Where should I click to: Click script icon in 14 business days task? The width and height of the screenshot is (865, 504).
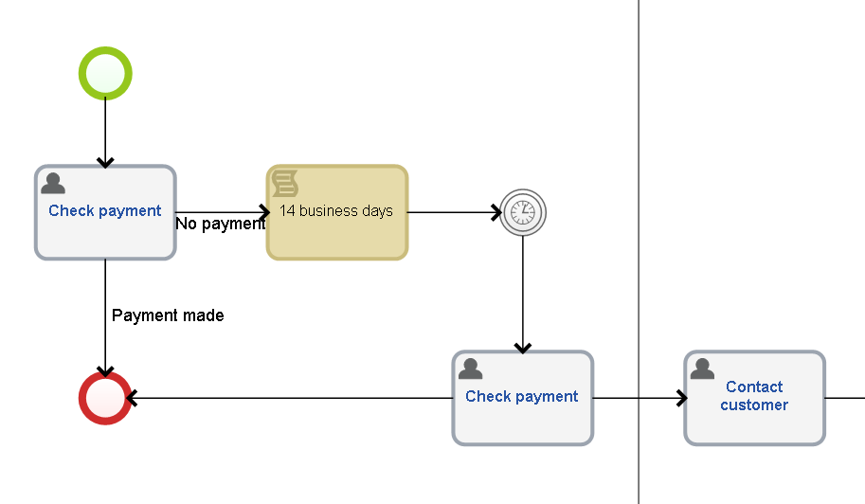285,183
